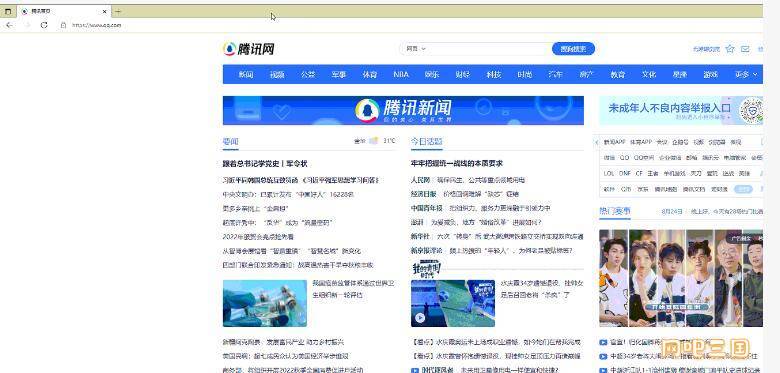Click the blue search button
780x373 pixels.
[573, 49]
